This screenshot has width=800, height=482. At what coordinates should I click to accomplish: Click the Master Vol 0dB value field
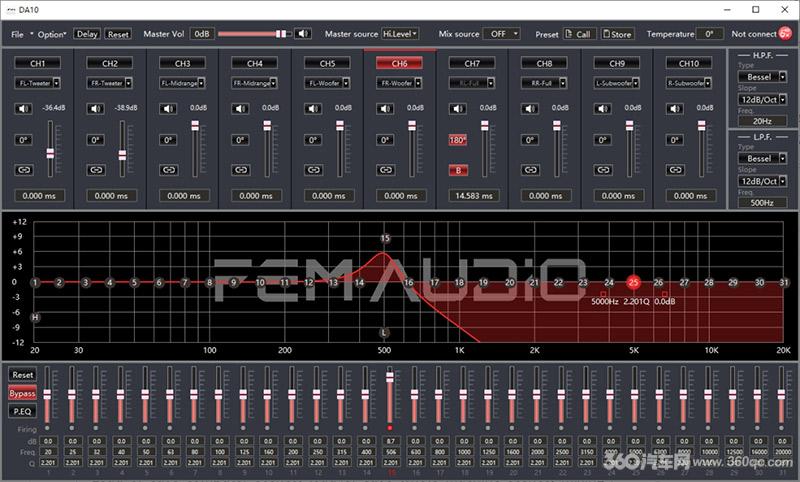point(202,34)
